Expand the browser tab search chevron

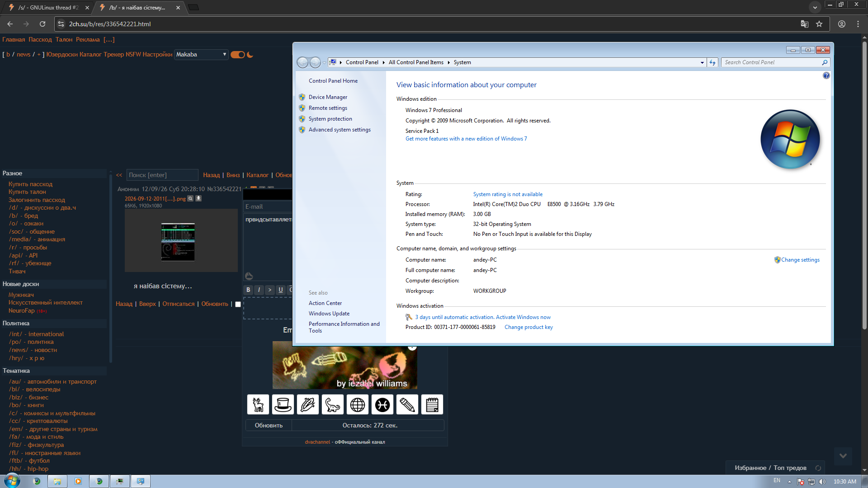click(815, 7)
